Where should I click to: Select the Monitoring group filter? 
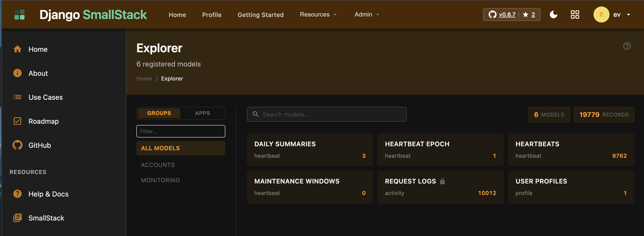click(160, 180)
